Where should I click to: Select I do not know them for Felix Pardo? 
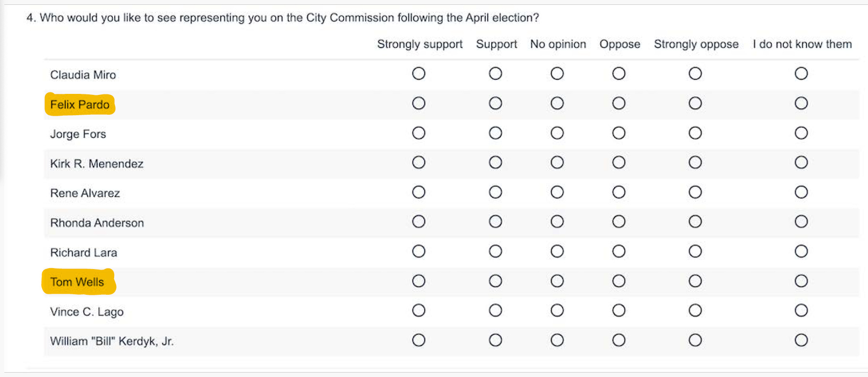[801, 103]
